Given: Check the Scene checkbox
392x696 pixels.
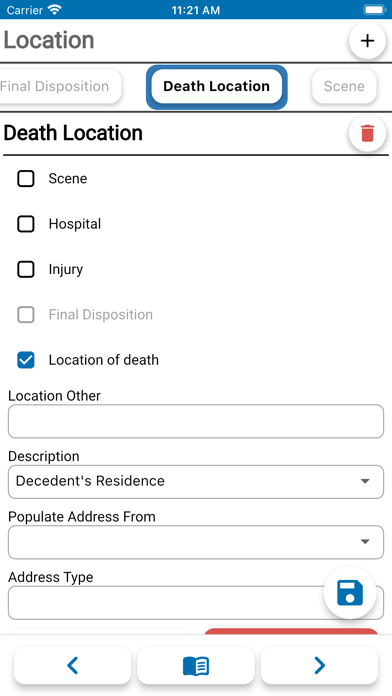Looking at the screenshot, I should tap(26, 179).
